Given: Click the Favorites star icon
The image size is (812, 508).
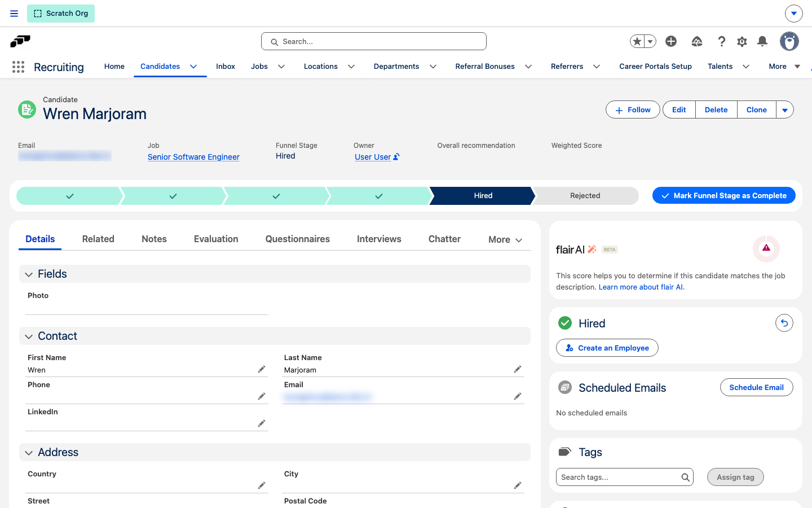Looking at the screenshot, I should pyautogui.click(x=637, y=41).
